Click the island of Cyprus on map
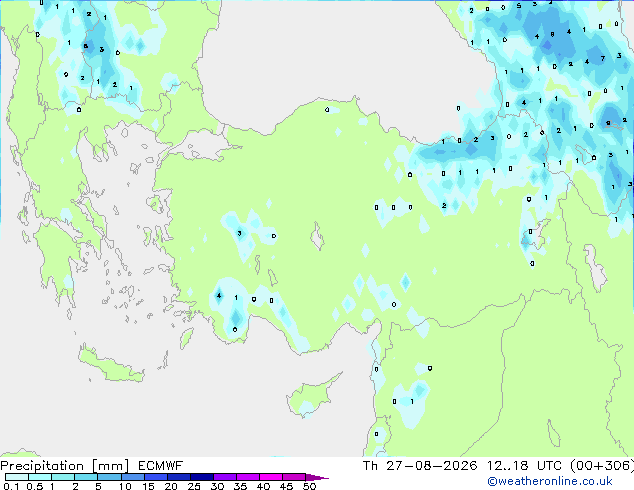 [x=311, y=397]
